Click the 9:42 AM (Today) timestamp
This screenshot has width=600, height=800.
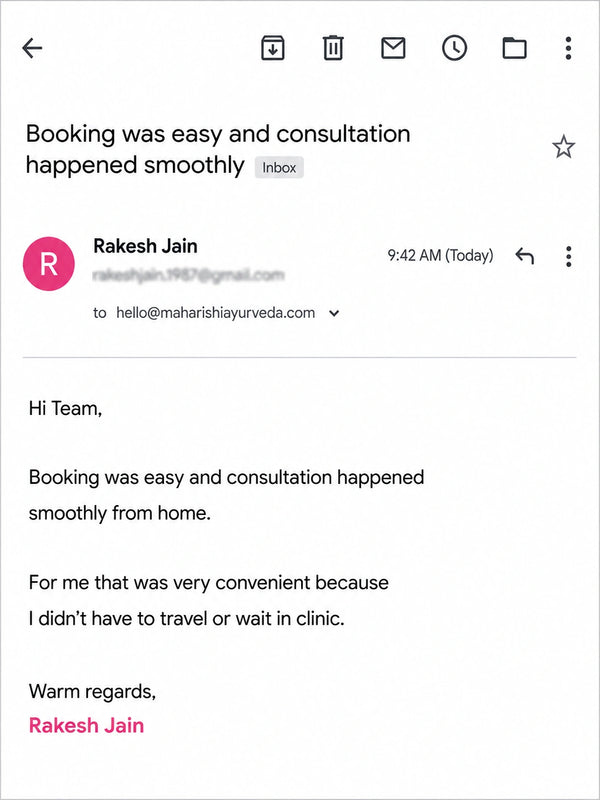440,255
